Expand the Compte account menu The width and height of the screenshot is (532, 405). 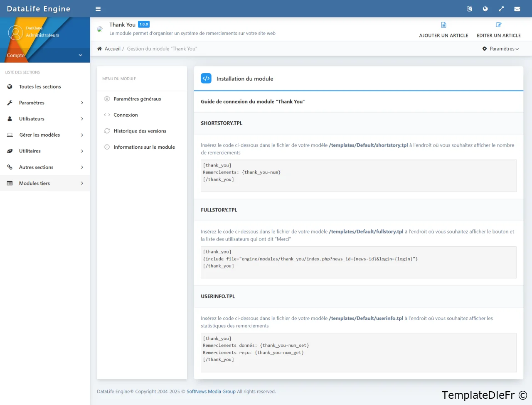pyautogui.click(x=44, y=55)
